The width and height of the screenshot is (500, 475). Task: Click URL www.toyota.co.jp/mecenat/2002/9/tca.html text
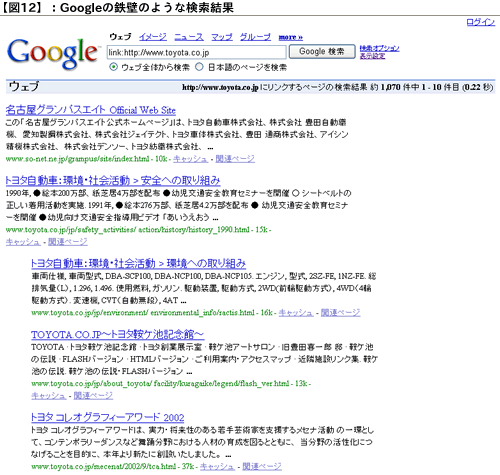[x=104, y=467]
